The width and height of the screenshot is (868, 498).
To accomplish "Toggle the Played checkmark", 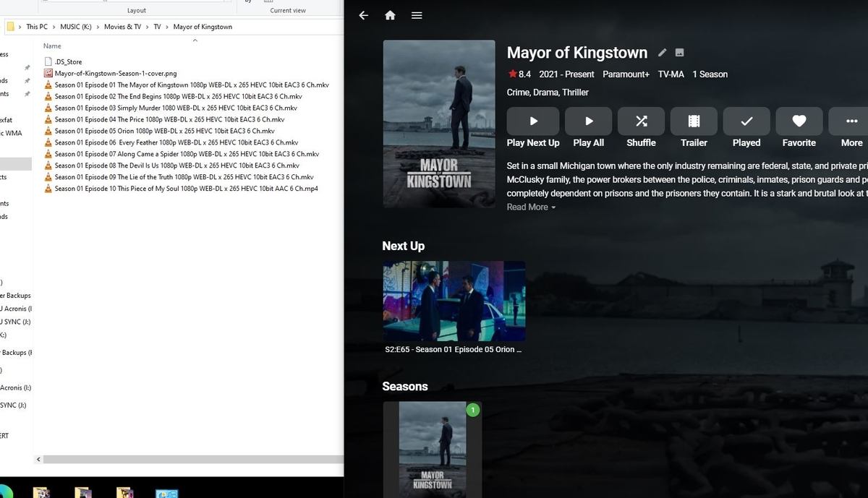I will click(x=746, y=121).
